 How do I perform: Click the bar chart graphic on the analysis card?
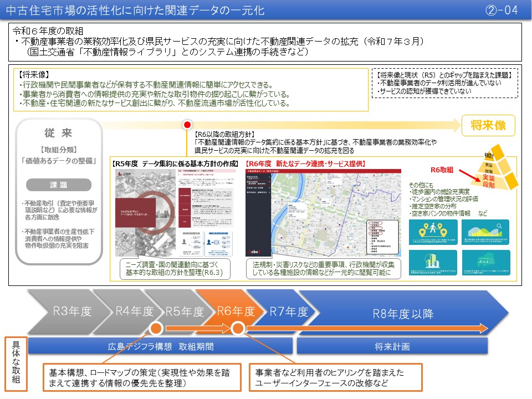coord(484,231)
